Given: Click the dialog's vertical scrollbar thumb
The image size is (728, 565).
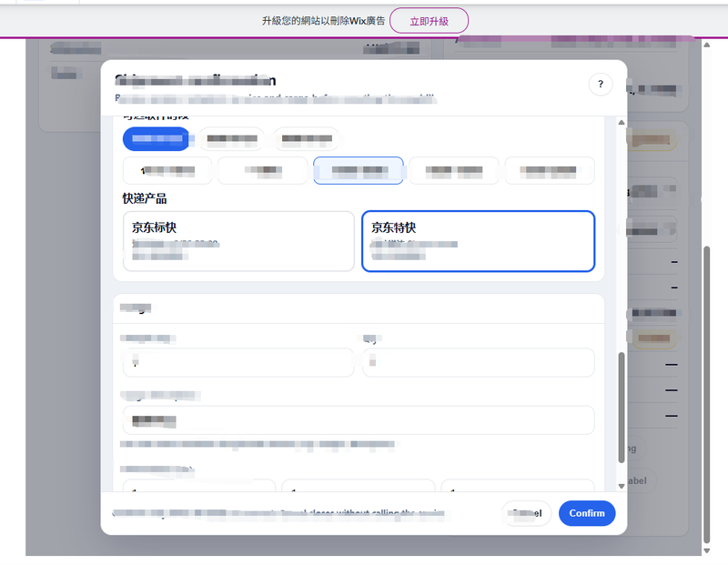Looking at the screenshot, I should (622, 408).
